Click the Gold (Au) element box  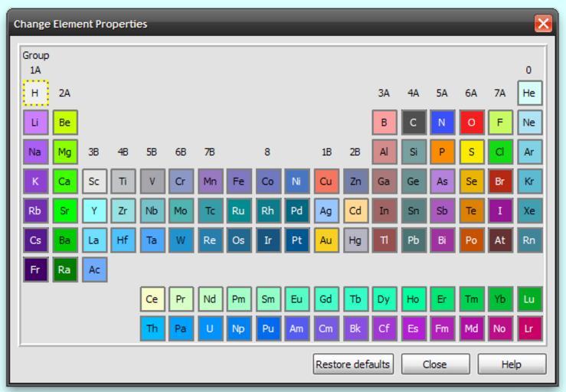(326, 240)
